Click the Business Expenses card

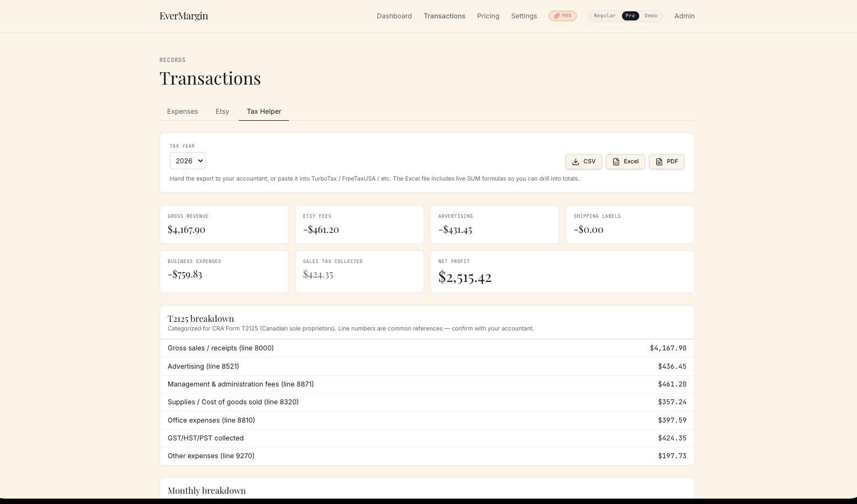click(x=224, y=272)
